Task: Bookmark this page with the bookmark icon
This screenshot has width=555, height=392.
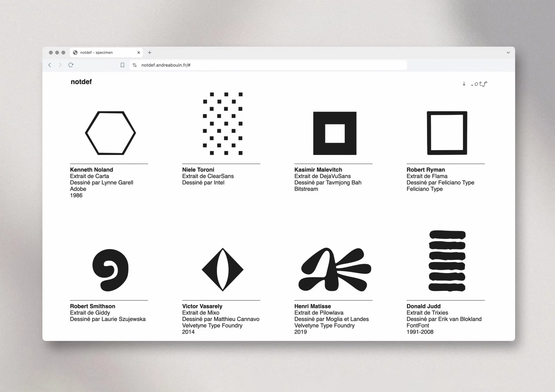Action: point(122,65)
